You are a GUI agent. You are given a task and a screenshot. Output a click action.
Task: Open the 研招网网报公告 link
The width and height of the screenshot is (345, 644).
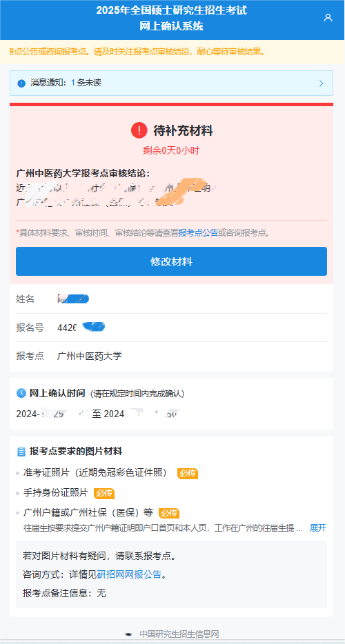coord(130,575)
